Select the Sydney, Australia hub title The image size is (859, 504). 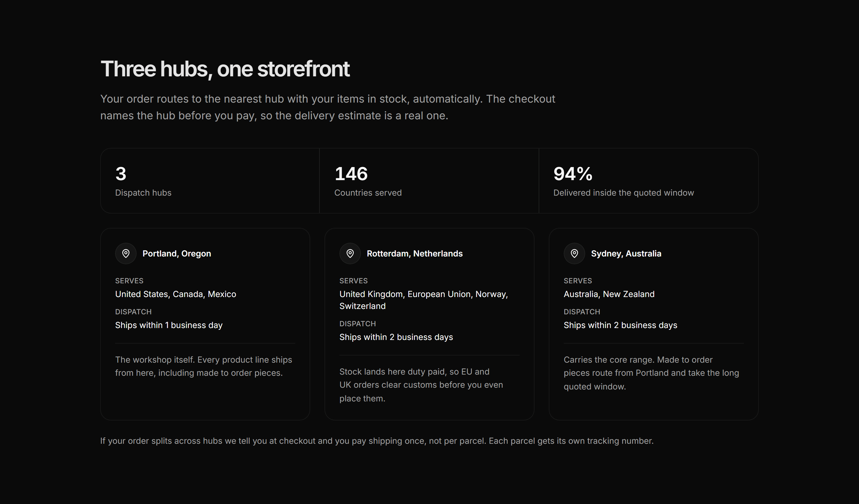626,253
